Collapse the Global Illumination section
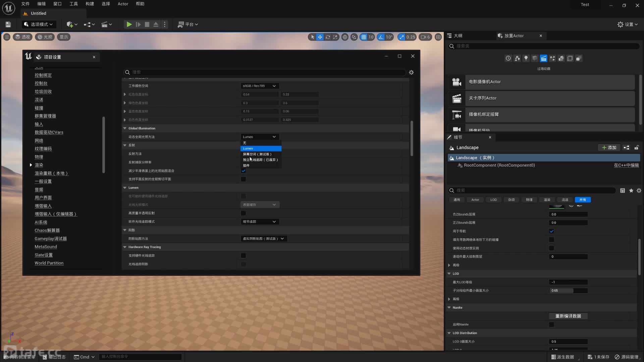Screen dimensions: 644x362 125,128
